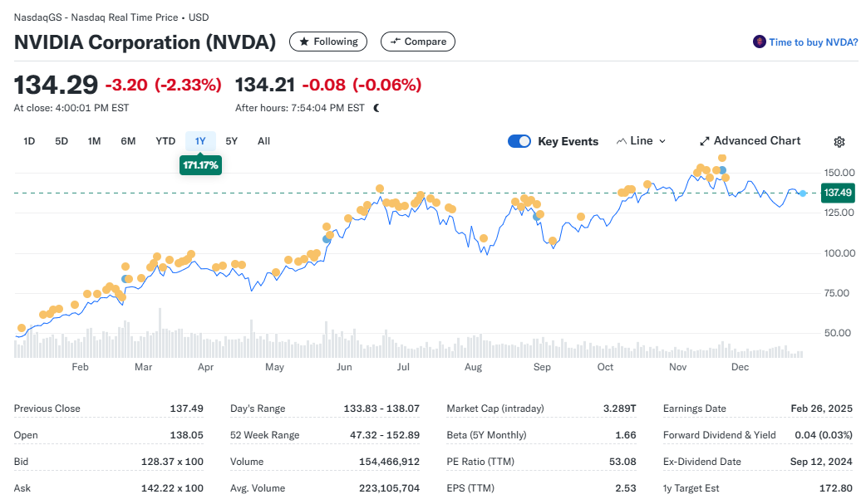This screenshot has width=866, height=504.
Task: Click the 134.29 closing price
Action: (x=56, y=85)
